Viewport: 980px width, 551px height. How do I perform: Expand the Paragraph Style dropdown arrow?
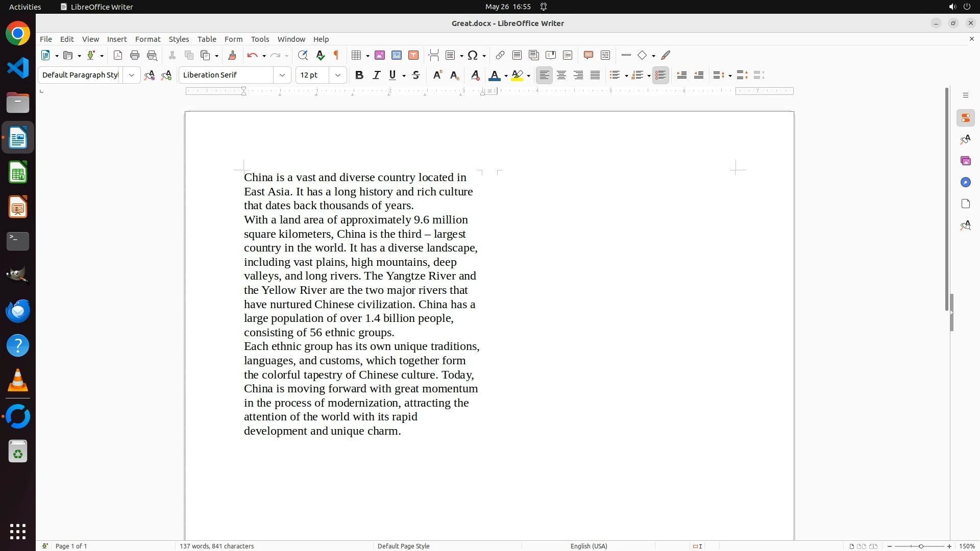pos(132,75)
